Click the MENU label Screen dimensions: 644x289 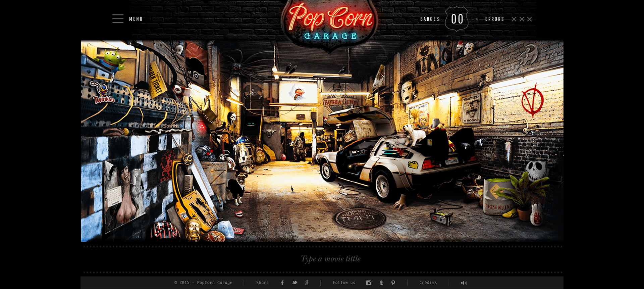(x=136, y=19)
